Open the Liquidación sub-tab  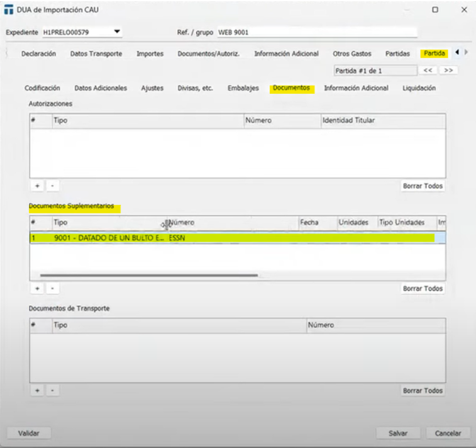tap(419, 89)
